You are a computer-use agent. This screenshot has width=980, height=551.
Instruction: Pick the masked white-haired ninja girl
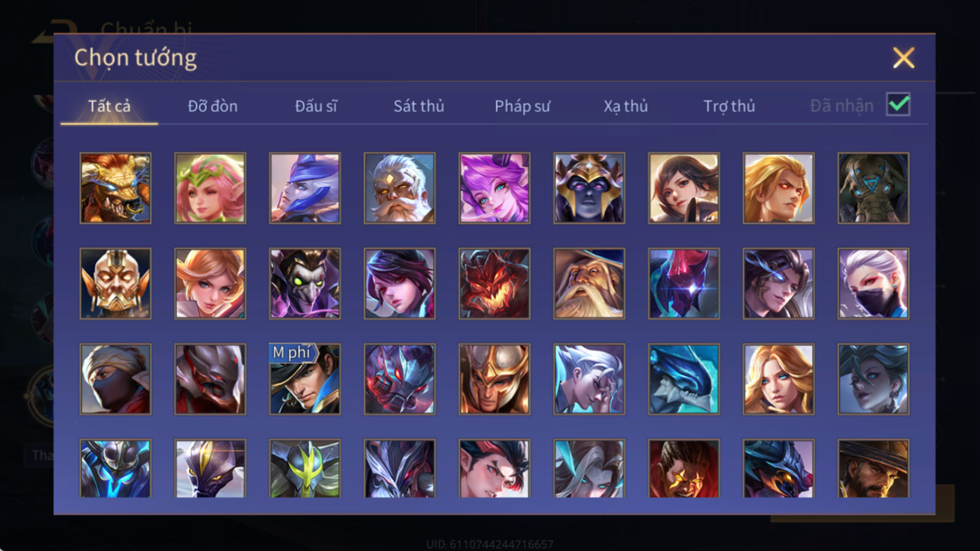point(873,284)
